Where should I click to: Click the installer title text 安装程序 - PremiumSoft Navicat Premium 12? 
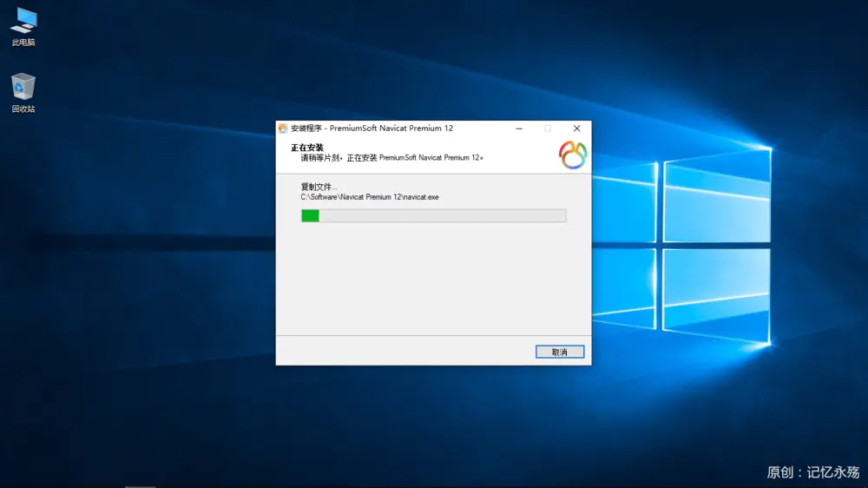coord(372,129)
